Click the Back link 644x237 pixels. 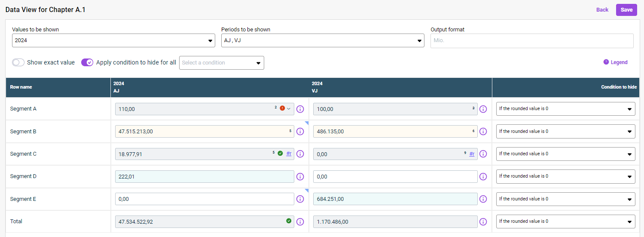tap(602, 10)
